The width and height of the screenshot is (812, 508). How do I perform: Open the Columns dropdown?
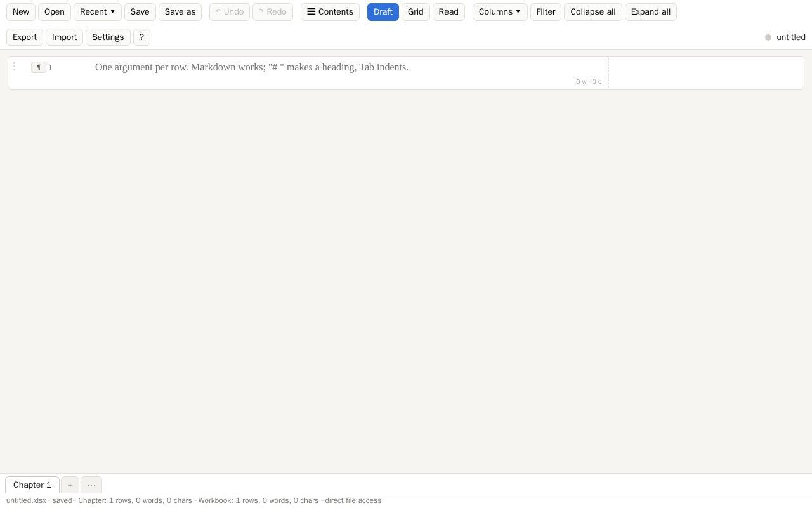500,12
